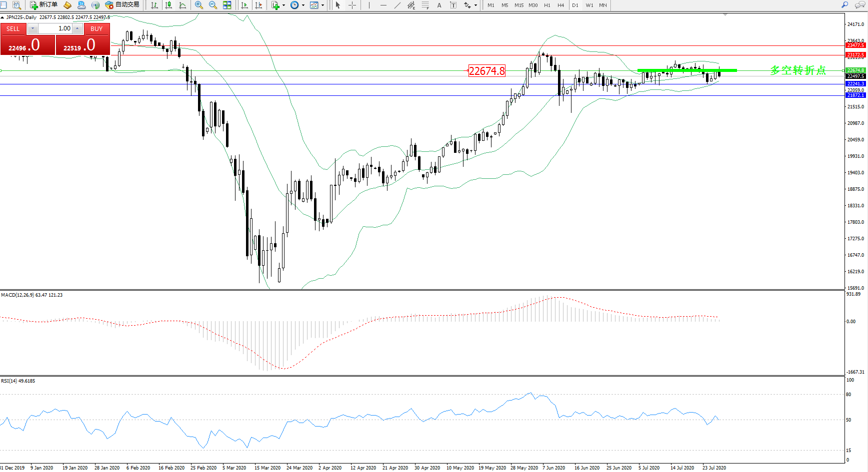Zoom out of the chart
868x472 pixels.
point(213,5)
